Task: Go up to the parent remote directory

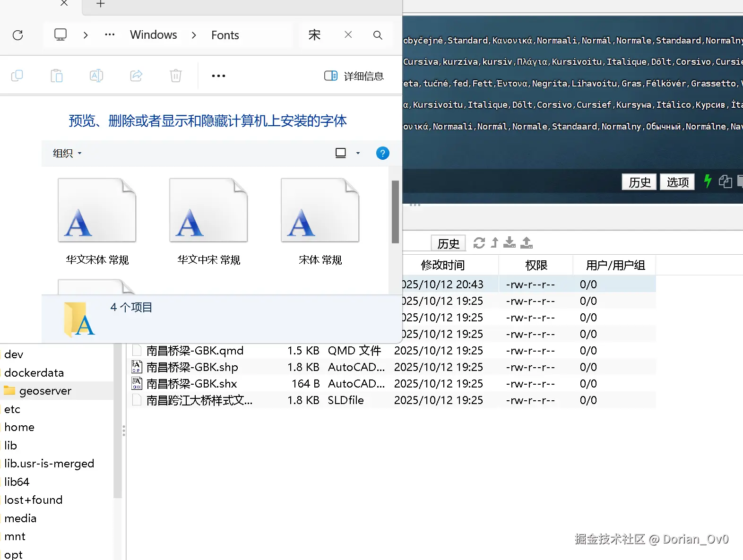Action: coord(494,243)
